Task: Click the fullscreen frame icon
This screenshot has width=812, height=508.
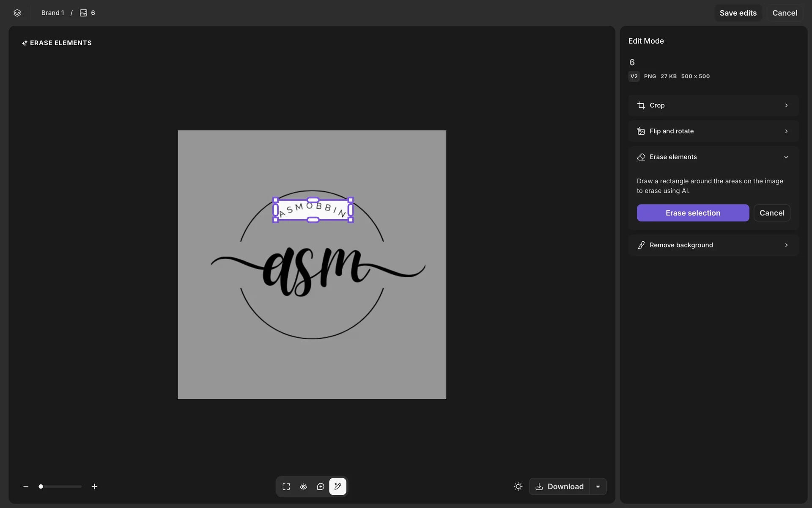Action: (x=286, y=486)
